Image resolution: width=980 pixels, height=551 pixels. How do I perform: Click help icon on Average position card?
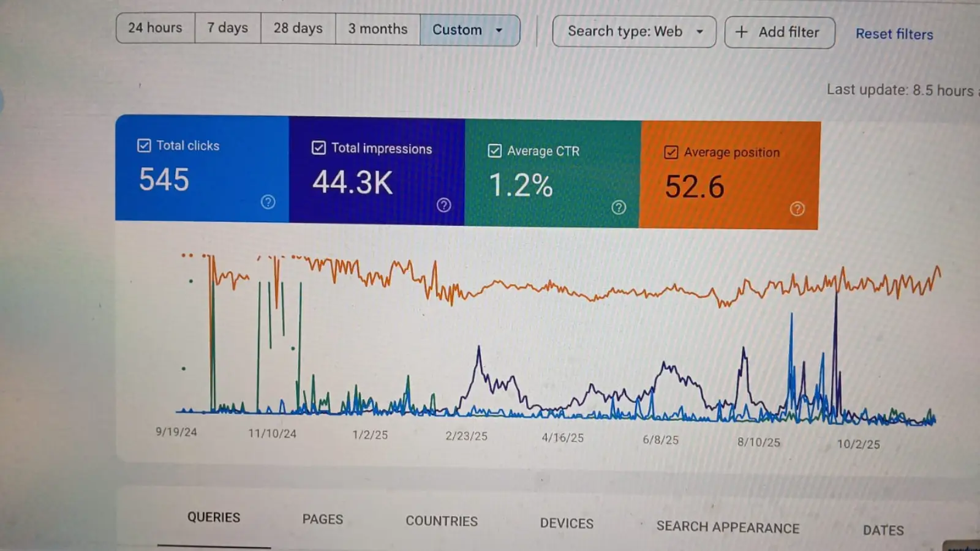click(797, 209)
